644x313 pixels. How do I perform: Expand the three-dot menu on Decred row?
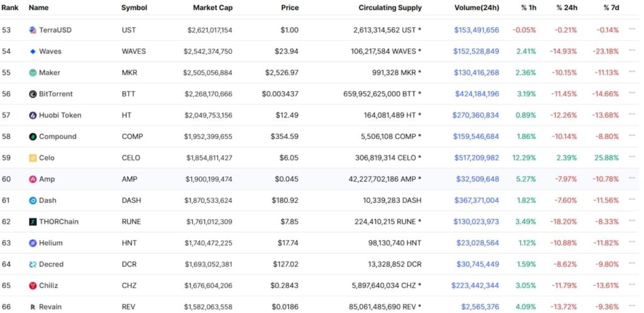click(632, 265)
